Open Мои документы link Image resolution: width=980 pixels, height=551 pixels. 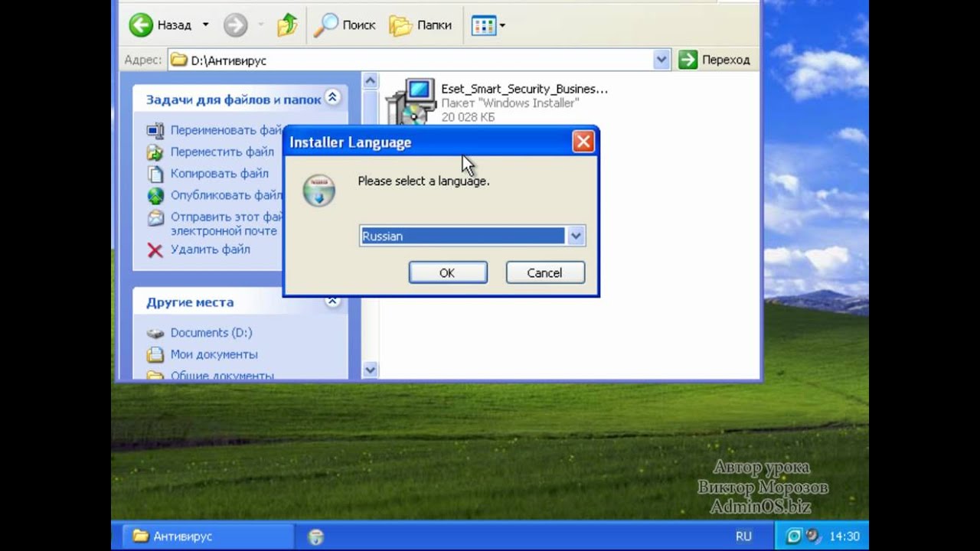(x=214, y=354)
